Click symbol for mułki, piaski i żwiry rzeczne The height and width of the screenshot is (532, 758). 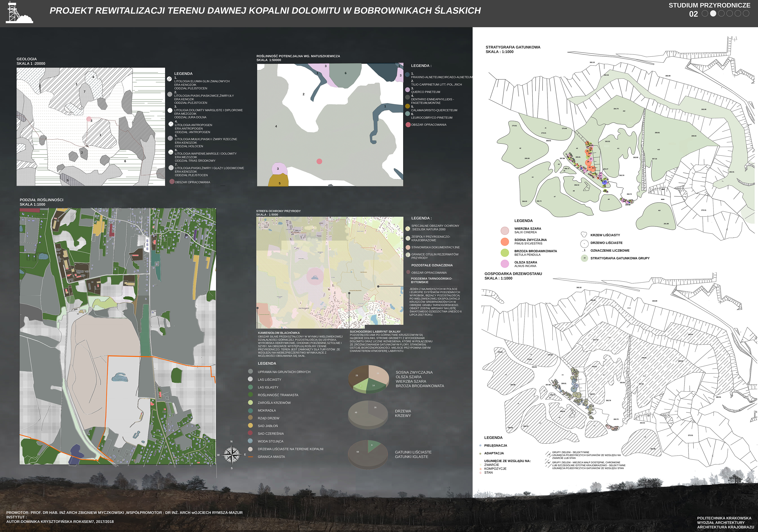pyautogui.click(x=170, y=138)
